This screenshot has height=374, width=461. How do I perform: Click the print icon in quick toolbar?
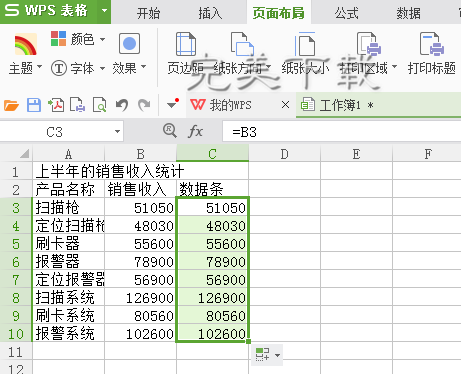[x=78, y=105]
